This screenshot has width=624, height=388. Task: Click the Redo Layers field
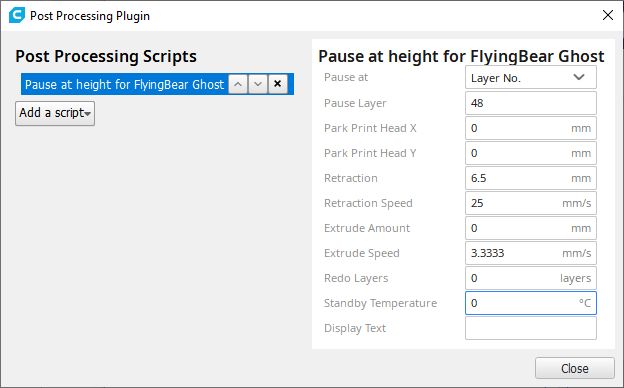click(x=530, y=278)
